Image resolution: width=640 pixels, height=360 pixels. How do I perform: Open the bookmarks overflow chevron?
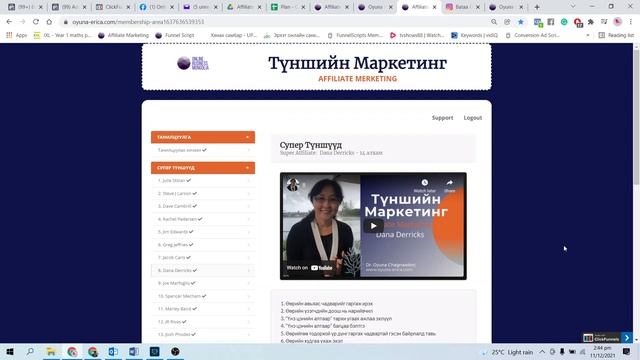coord(588,36)
